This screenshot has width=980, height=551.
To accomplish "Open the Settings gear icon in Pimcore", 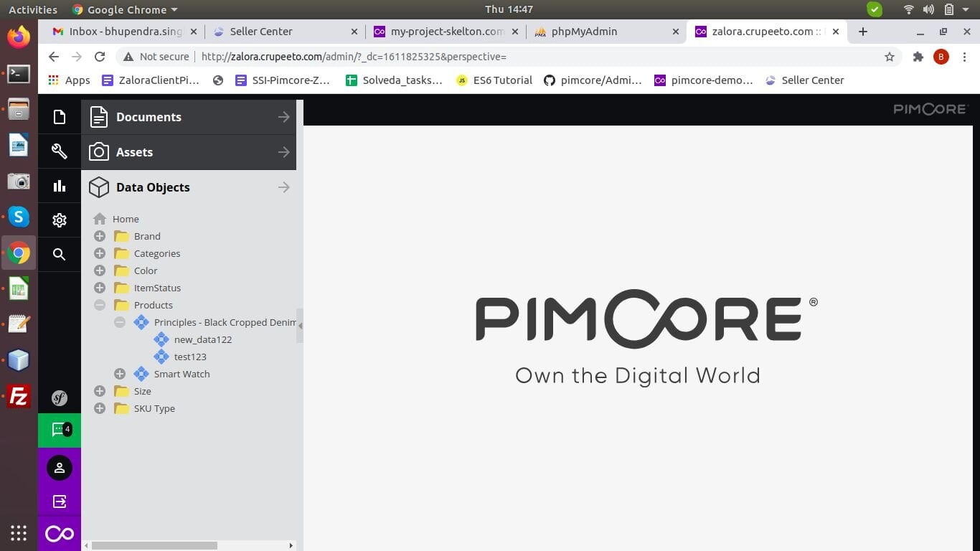I will [60, 220].
